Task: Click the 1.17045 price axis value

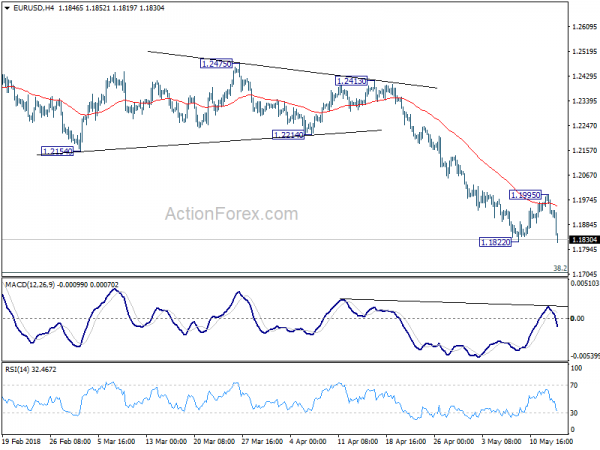Action: 584,274
